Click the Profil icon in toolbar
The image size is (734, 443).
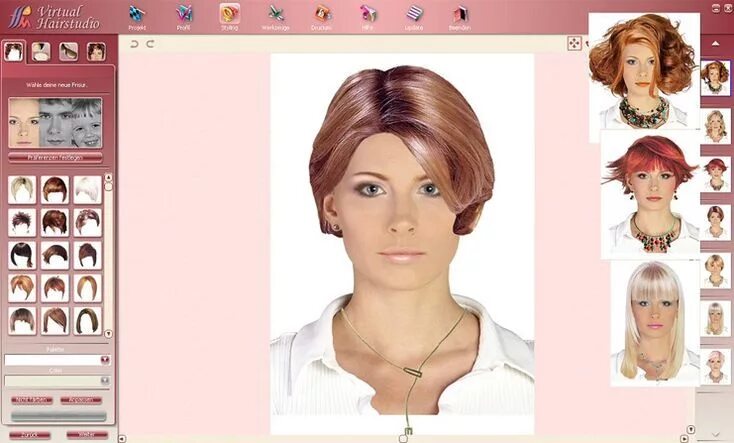[184, 14]
